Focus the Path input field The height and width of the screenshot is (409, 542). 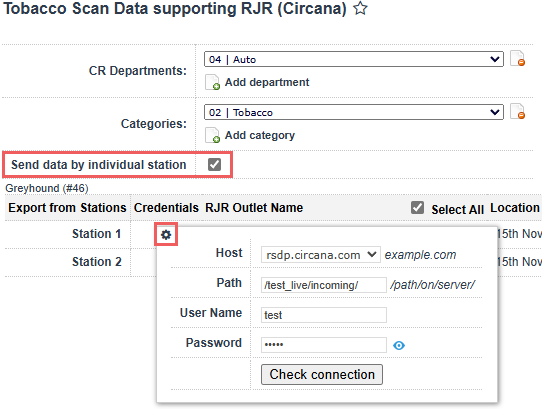pyautogui.click(x=324, y=285)
